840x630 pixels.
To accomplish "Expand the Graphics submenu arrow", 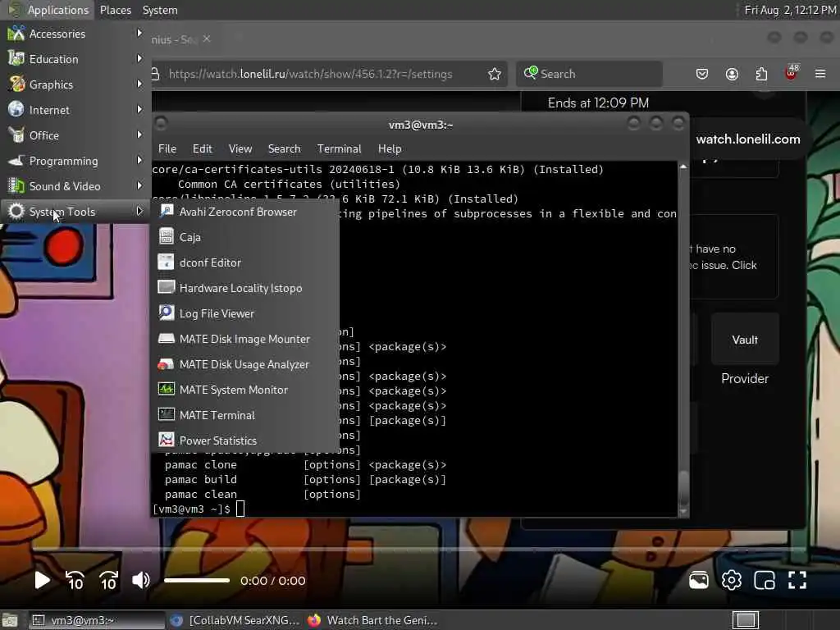I will pyautogui.click(x=139, y=84).
